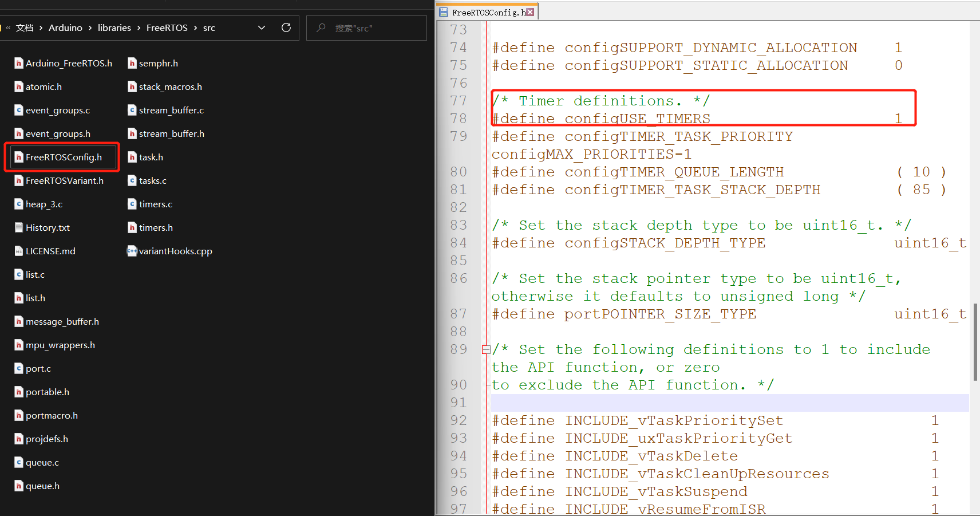Click configSUPPORT_STATIC_ALLOCATION on line 75

(x=706, y=65)
